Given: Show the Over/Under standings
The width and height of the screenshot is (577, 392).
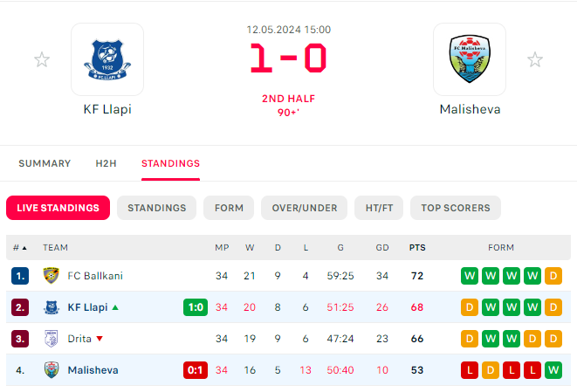Looking at the screenshot, I should 305,208.
